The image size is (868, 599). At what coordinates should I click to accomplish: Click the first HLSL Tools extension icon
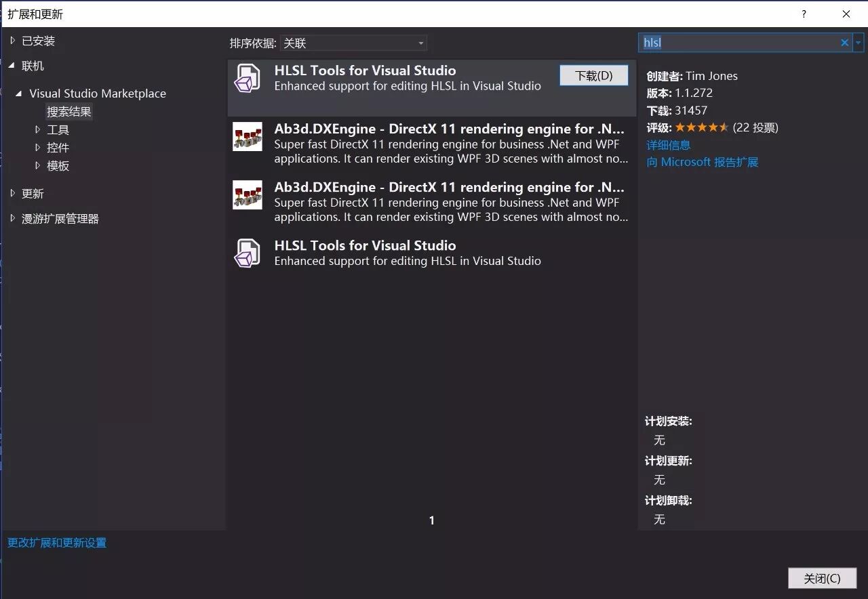(247, 78)
